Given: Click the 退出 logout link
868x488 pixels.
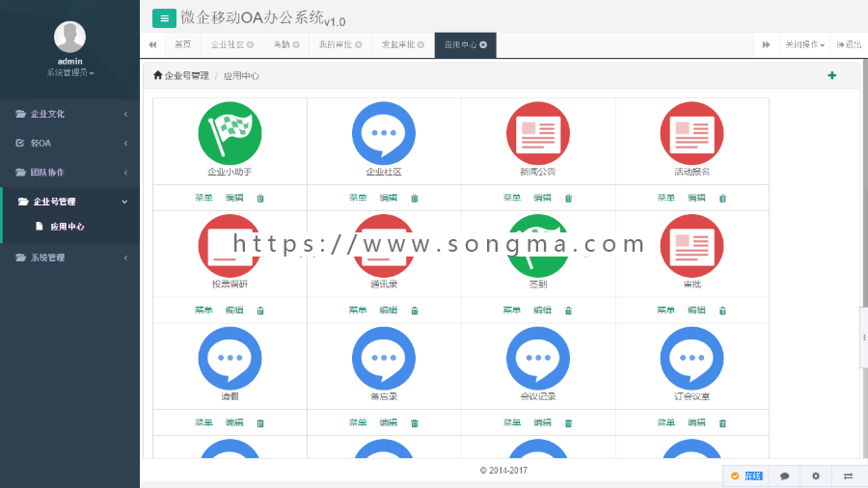Looking at the screenshot, I should pyautogui.click(x=849, y=44).
